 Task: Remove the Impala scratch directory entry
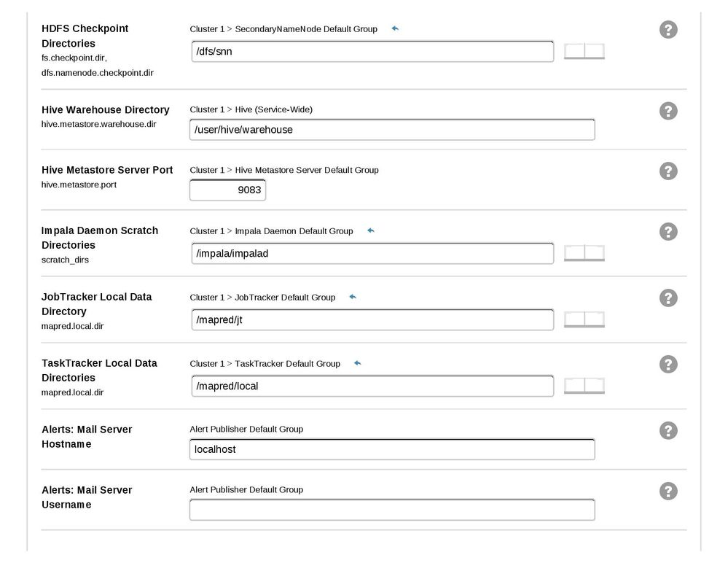595,252
